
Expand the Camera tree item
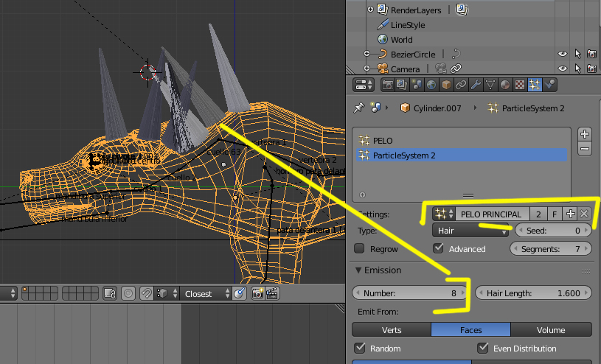[366, 69]
